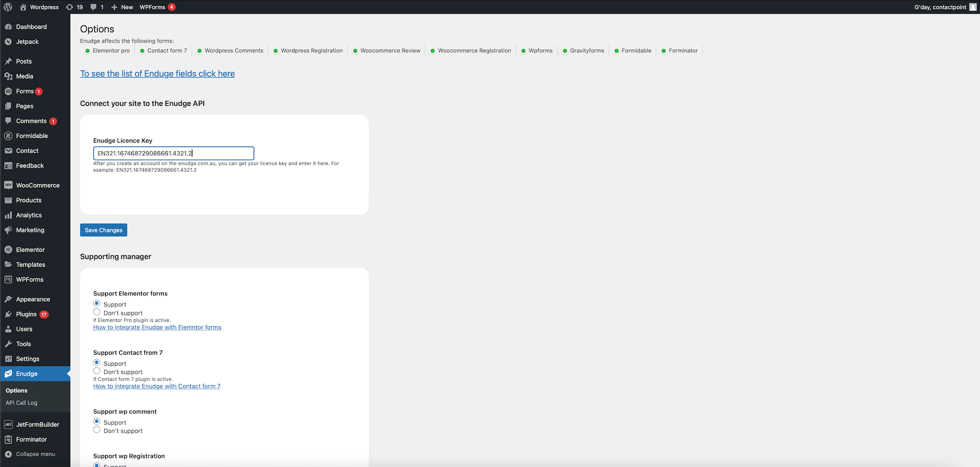
Task: Click the Marketing megaphone icon
Action: pyautogui.click(x=8, y=230)
